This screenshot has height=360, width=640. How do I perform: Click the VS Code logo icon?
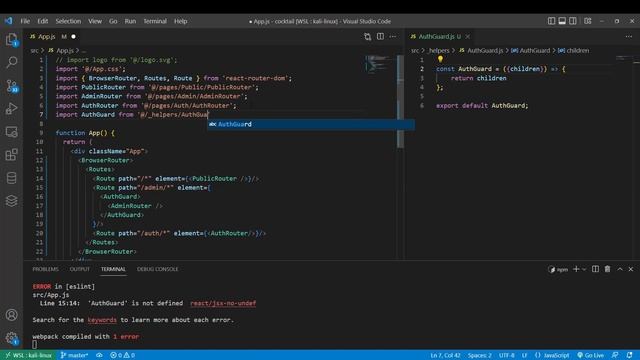point(9,21)
